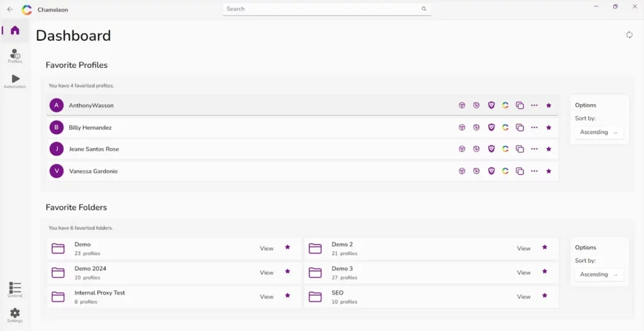This screenshot has width=644, height=331.
Task: Launch AnthonyWasson profile in Chrome browser
Action: (462, 106)
